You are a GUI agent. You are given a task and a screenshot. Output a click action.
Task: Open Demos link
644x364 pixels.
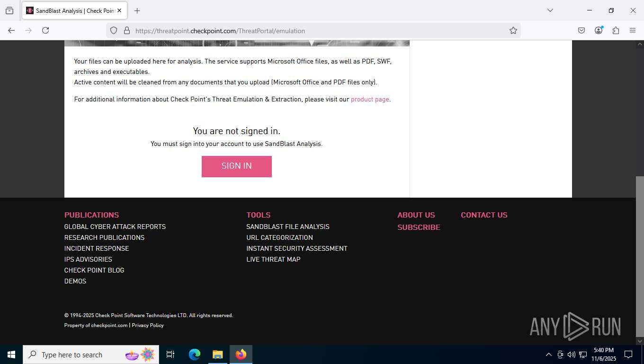[75, 281]
